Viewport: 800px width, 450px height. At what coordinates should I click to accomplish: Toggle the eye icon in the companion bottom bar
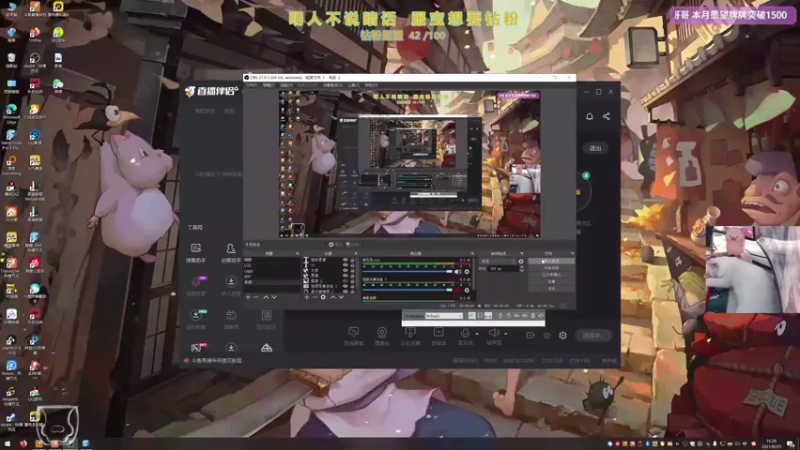547,335
